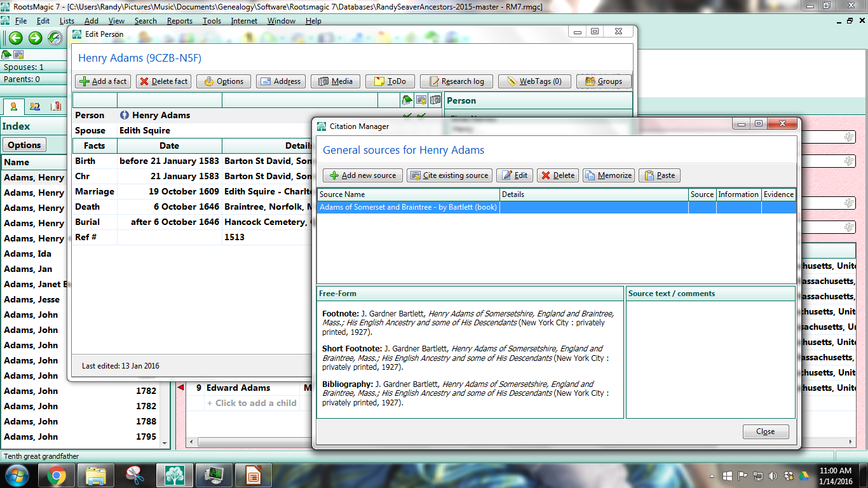Open Google Chrome from the taskbar
Screen dimensions: 868x488
point(56,475)
